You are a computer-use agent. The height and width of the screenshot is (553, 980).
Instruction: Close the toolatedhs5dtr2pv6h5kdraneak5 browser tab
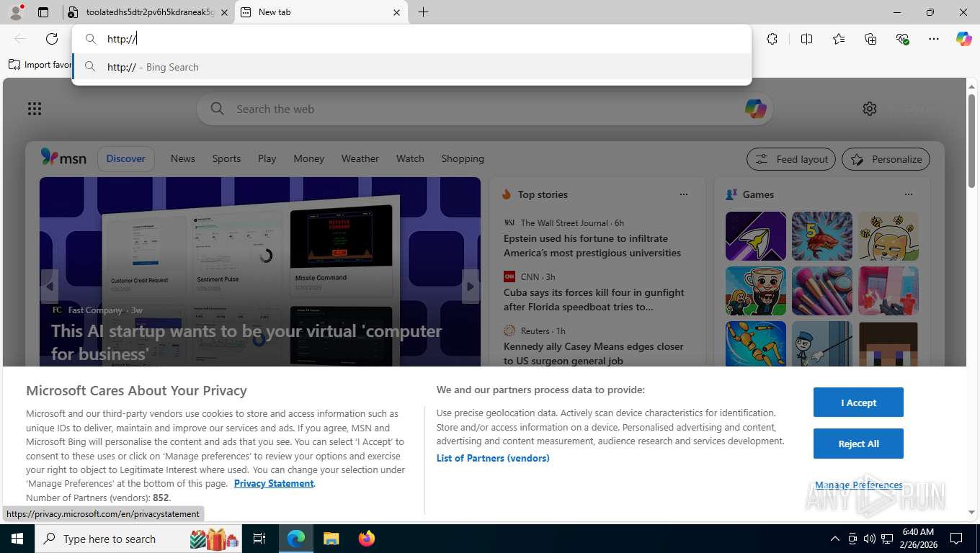pos(224,12)
